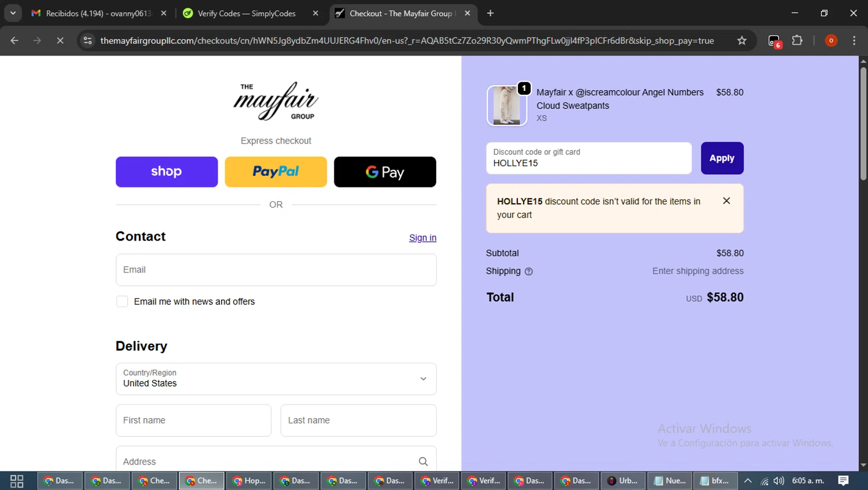Screen dimensions: 868x490
Task: Open the extension with red 6 badge
Action: (775, 41)
